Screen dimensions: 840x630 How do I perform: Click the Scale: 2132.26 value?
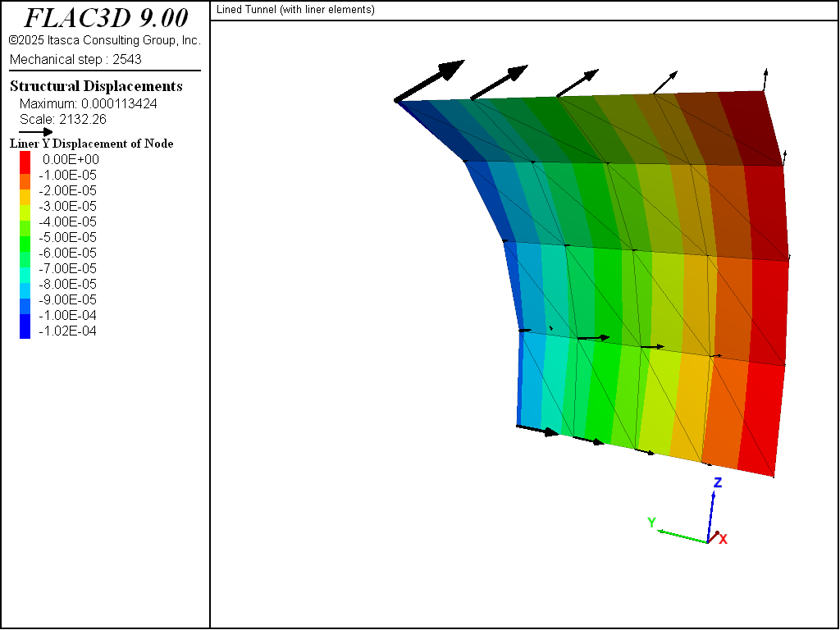click(63, 120)
